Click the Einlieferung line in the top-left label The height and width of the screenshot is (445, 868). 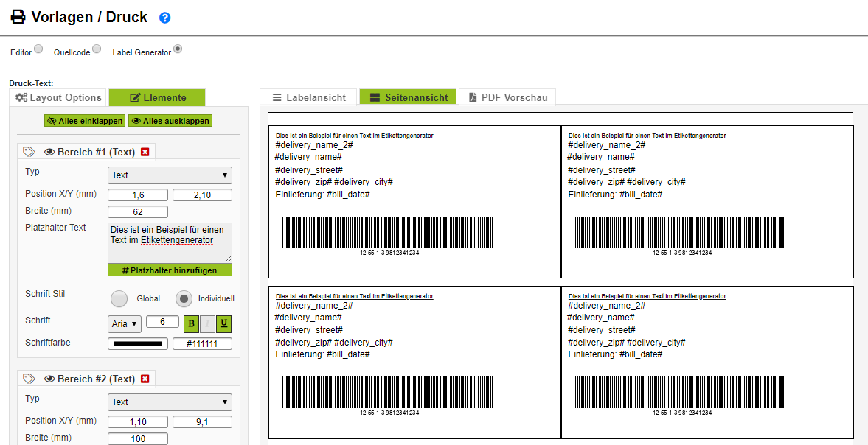click(x=322, y=195)
